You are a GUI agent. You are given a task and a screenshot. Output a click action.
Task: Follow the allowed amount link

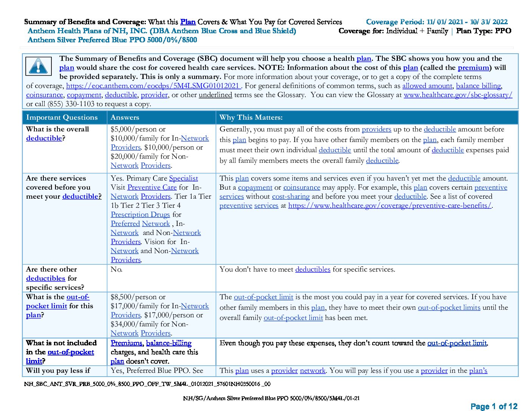pos(427,86)
